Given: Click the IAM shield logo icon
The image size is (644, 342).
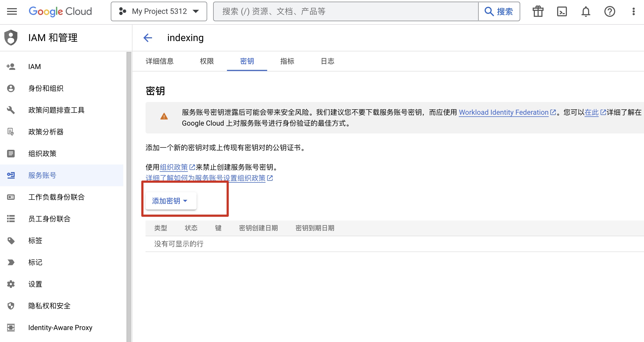Looking at the screenshot, I should click(x=11, y=38).
